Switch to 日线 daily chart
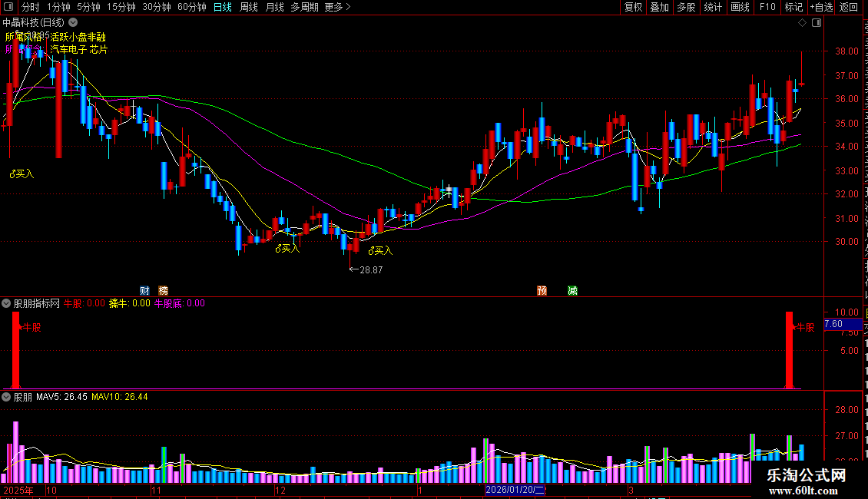 click(x=223, y=7)
